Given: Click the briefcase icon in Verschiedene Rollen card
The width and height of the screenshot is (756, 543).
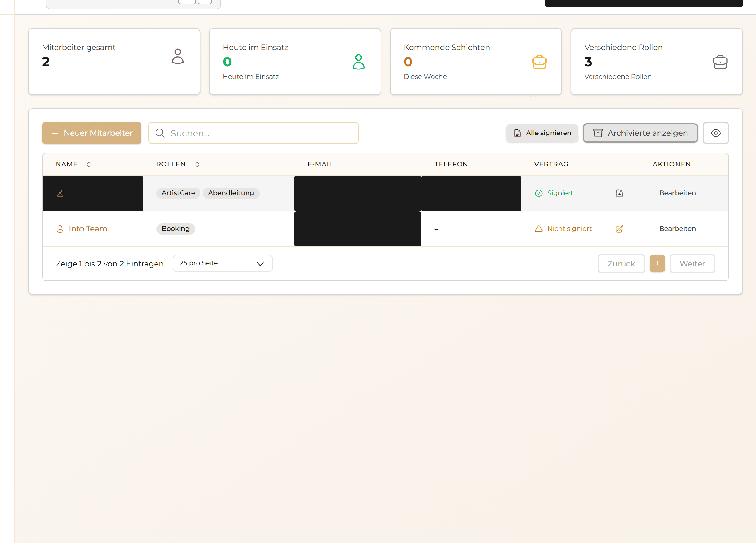Looking at the screenshot, I should (x=720, y=62).
